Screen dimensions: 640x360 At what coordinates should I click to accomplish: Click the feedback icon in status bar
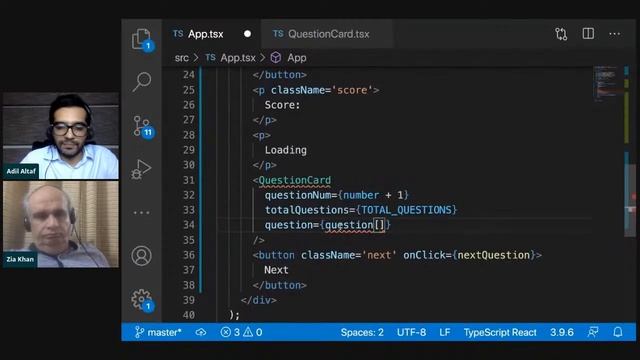pos(593,332)
